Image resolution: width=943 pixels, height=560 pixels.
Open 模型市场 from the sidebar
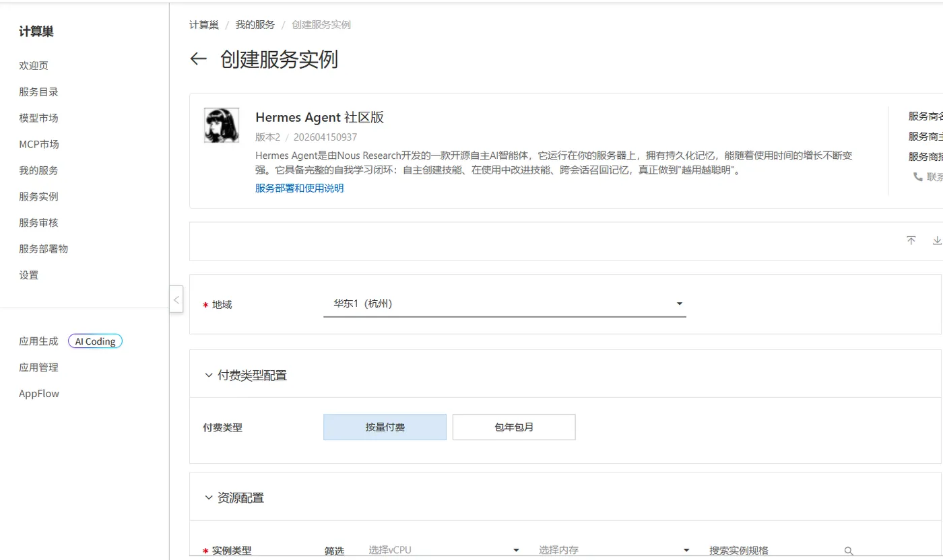38,118
